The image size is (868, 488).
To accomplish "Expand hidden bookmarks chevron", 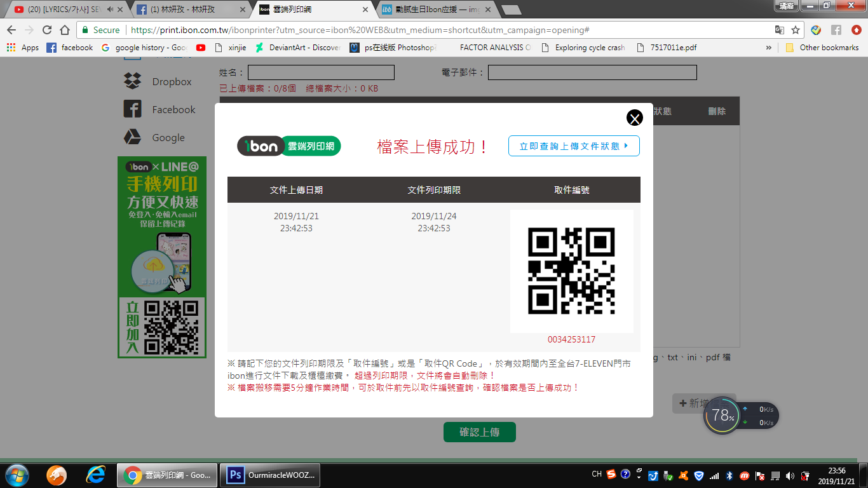I will pyautogui.click(x=770, y=48).
